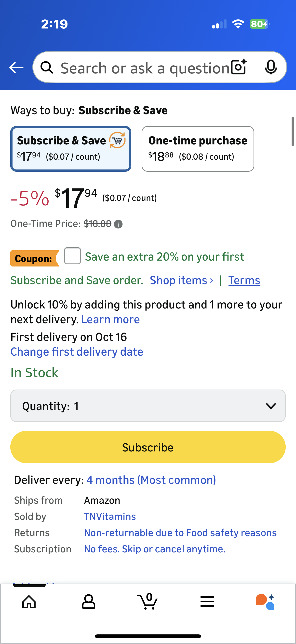The image size is (296, 644).
Task: Open the Home tab icon
Action: [29, 602]
